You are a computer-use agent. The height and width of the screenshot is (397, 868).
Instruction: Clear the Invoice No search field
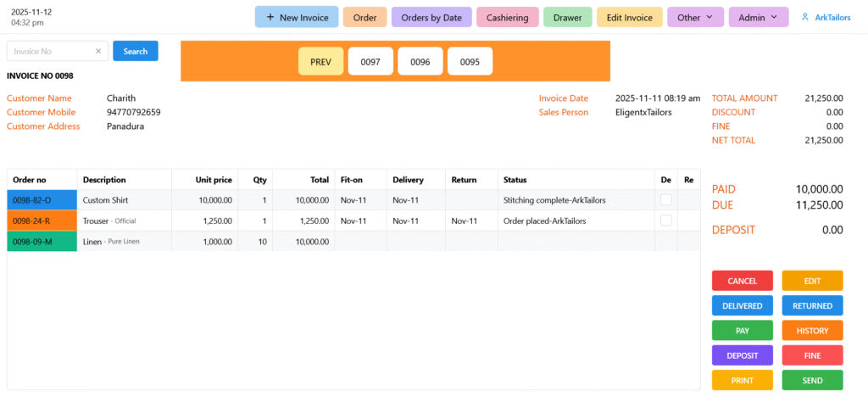(x=97, y=52)
